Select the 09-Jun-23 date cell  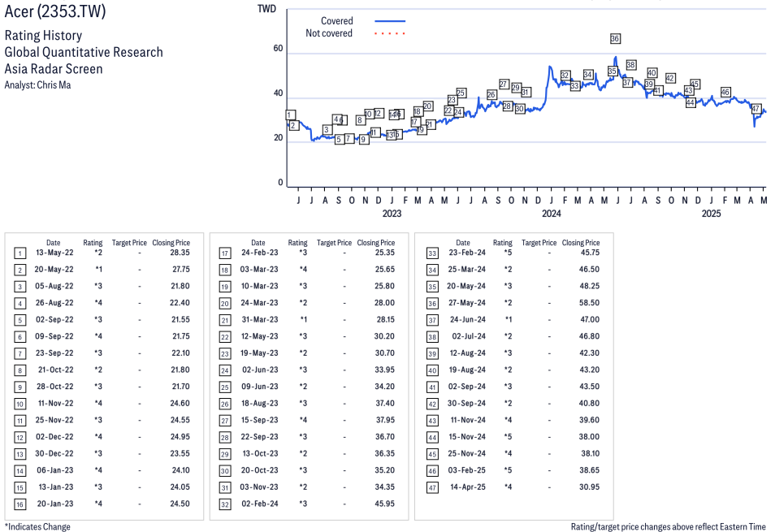click(259, 387)
